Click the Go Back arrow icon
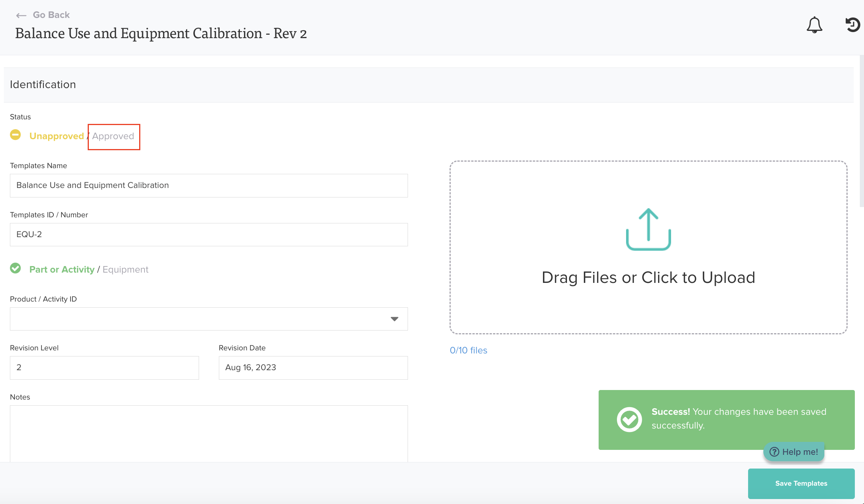The height and width of the screenshot is (504, 864). (x=21, y=16)
